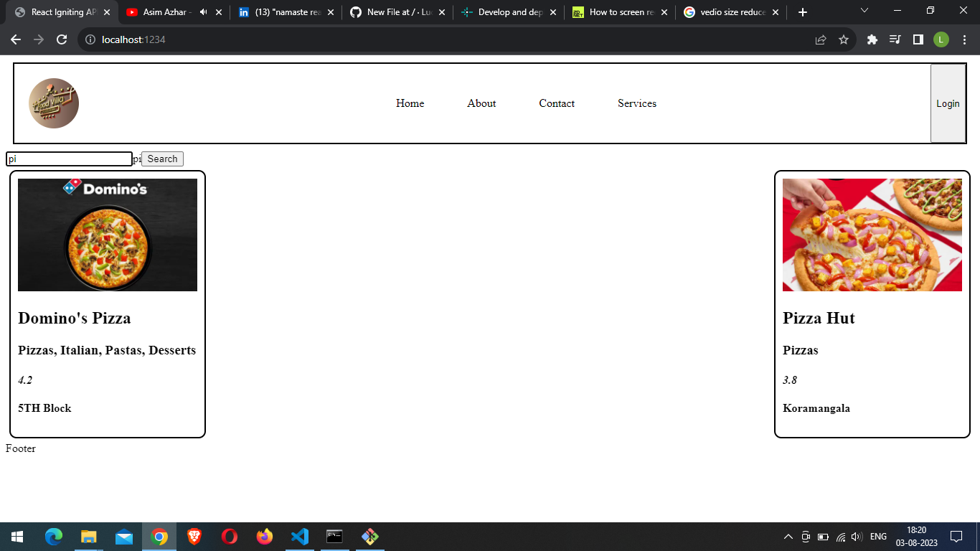Navigate to the Home link

tap(410, 103)
